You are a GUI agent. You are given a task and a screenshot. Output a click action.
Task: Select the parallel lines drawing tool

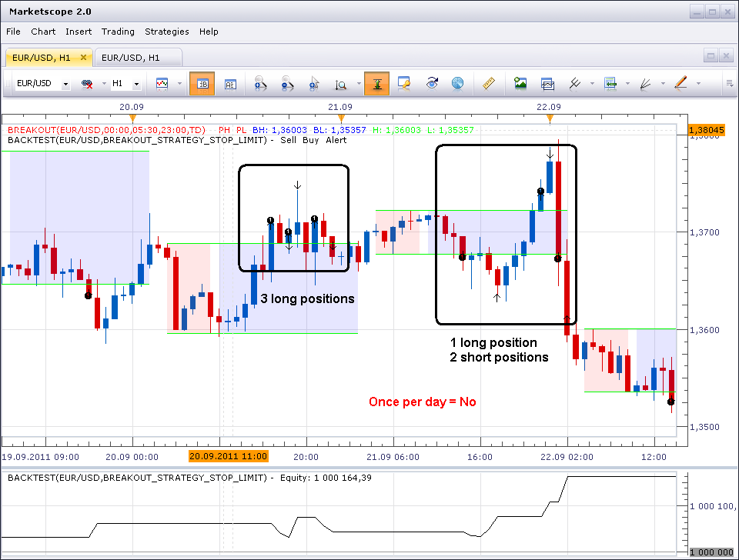(x=574, y=83)
